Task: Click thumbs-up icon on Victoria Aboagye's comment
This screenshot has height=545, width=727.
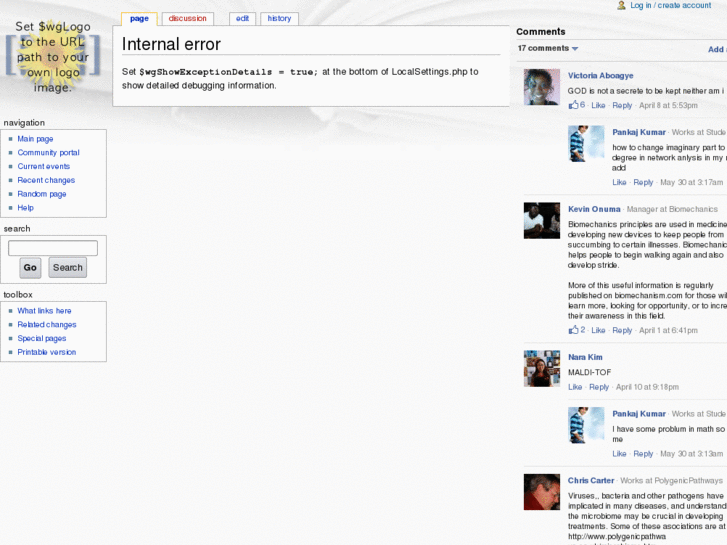Action: [574, 105]
